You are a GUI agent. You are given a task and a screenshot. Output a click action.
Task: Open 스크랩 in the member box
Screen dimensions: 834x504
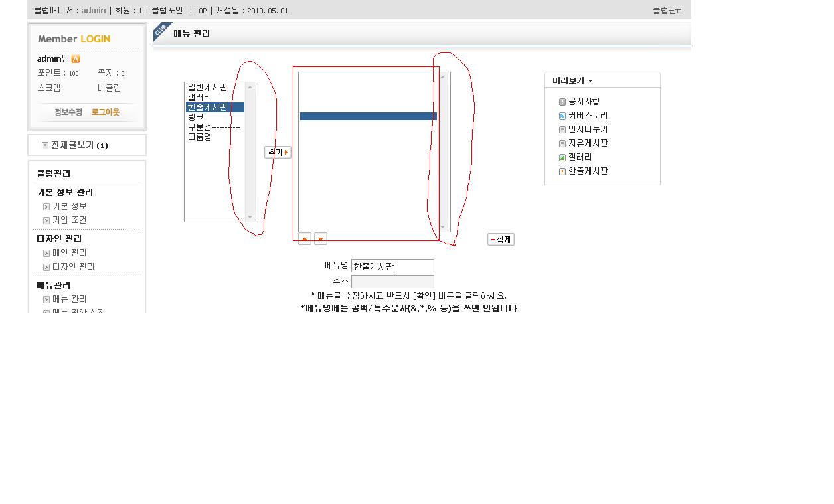point(49,88)
